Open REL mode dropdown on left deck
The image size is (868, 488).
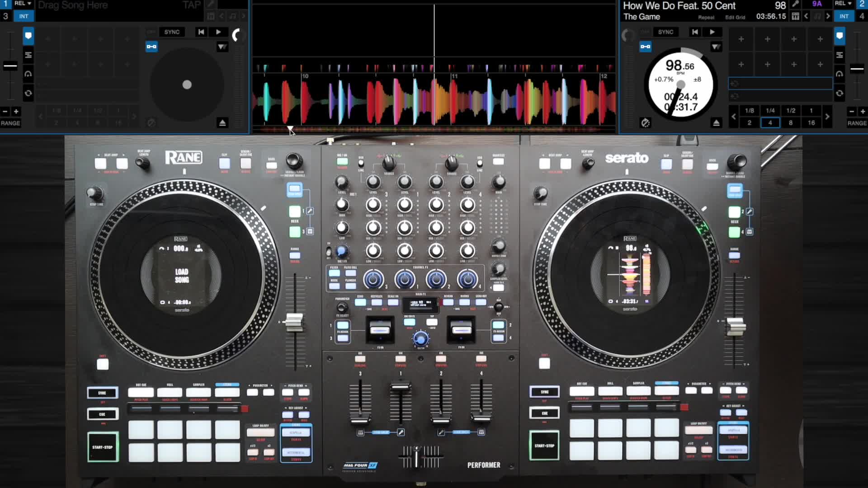point(23,4)
